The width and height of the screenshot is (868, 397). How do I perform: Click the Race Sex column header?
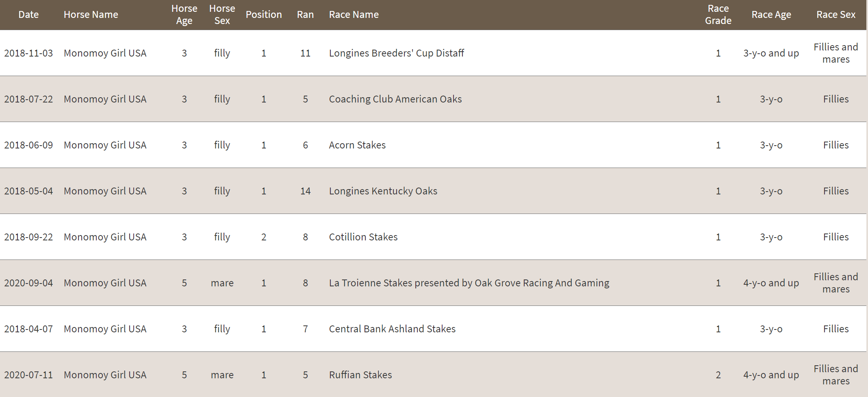pyautogui.click(x=836, y=15)
